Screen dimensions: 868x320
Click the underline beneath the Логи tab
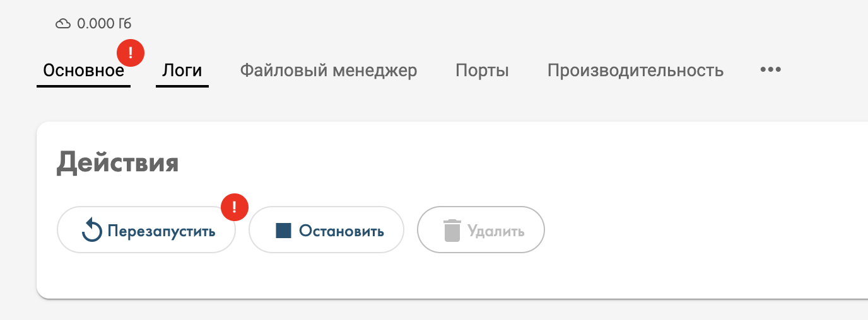coord(182,86)
